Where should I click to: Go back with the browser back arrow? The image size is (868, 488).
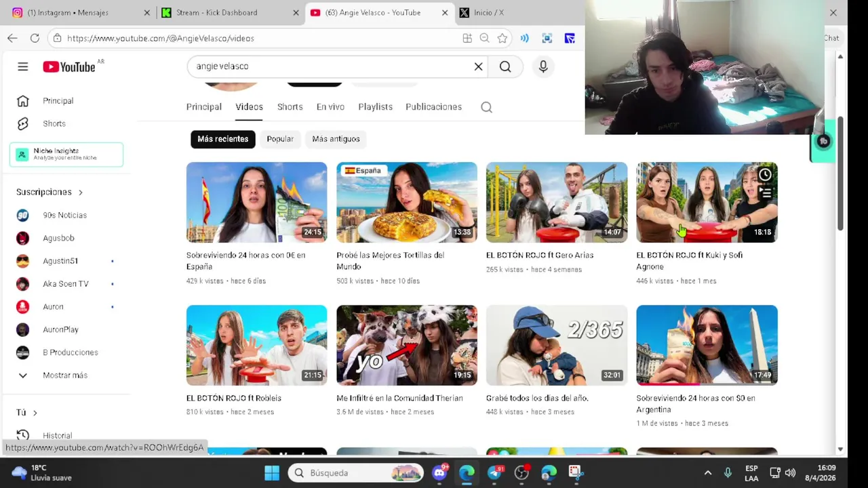point(12,38)
